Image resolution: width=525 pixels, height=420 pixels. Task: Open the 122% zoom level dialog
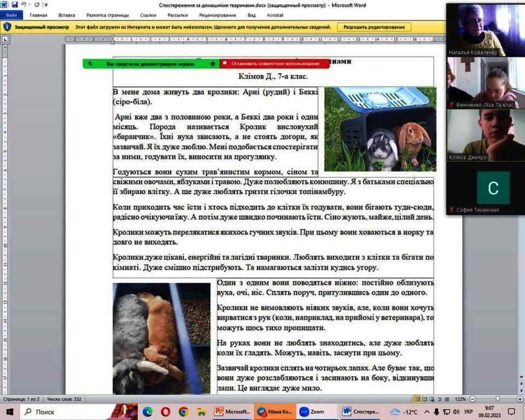point(461,399)
